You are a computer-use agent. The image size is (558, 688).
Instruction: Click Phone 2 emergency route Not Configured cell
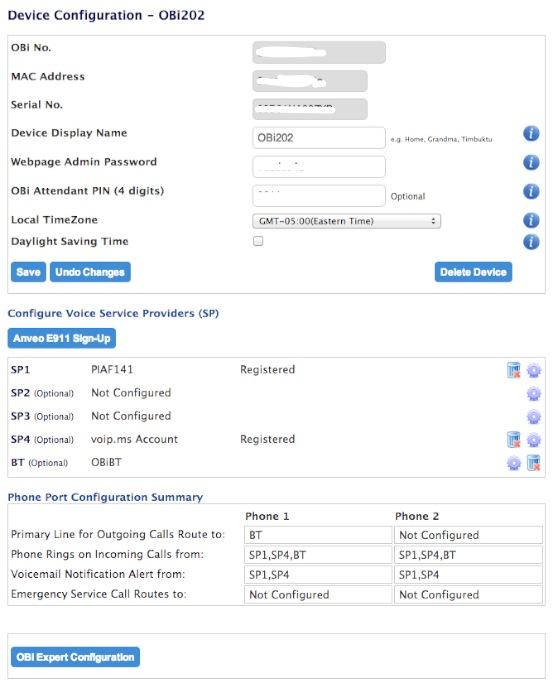pos(469,595)
